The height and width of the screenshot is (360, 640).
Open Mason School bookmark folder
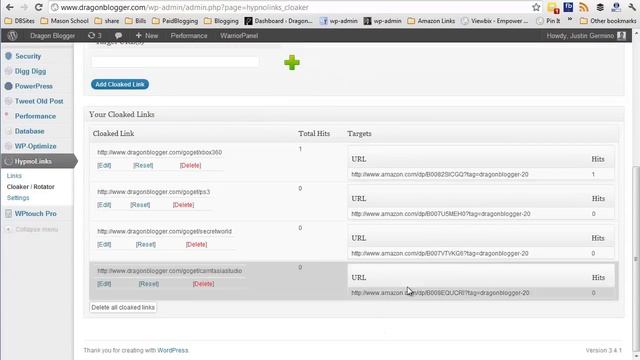(64, 21)
